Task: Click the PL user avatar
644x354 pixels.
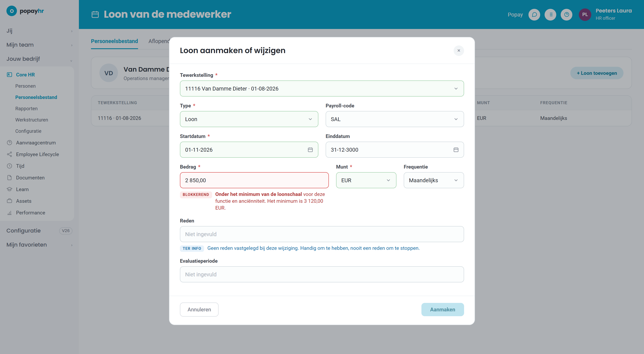Action: pyautogui.click(x=585, y=15)
